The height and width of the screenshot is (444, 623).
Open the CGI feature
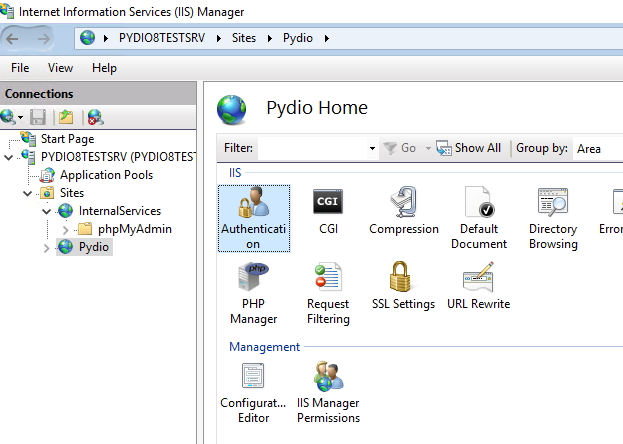(x=328, y=212)
